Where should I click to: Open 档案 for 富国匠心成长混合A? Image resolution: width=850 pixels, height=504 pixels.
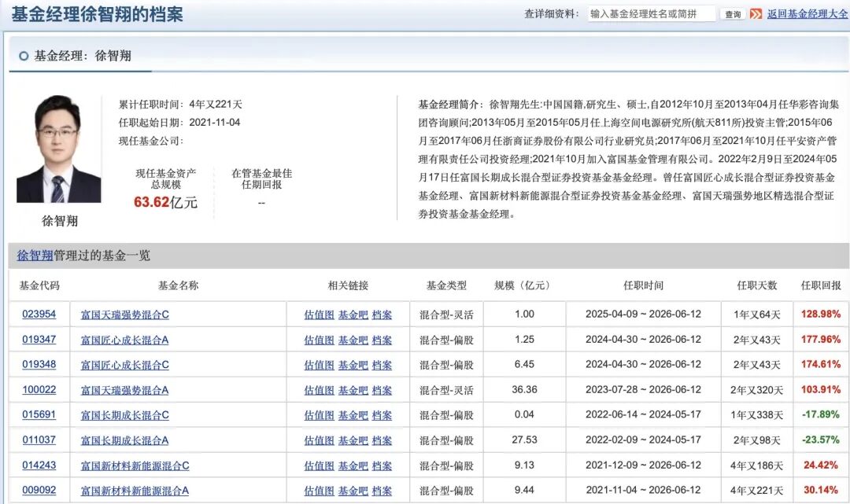[x=382, y=340]
